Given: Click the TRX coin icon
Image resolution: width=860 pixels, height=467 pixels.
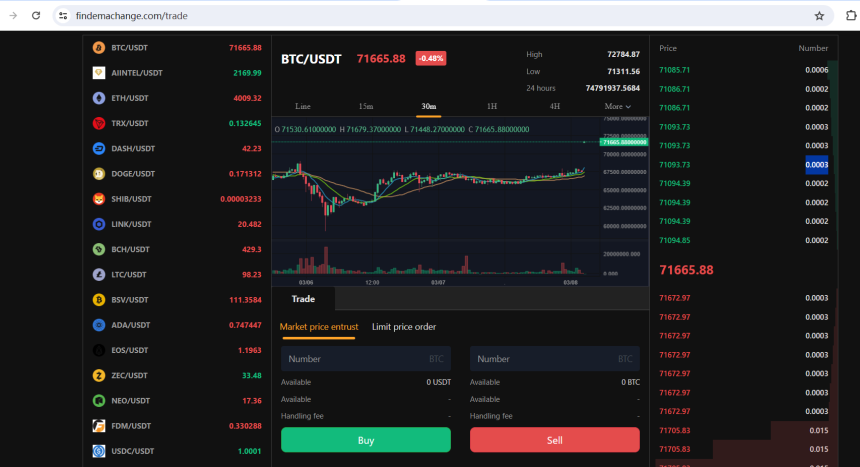Looking at the screenshot, I should [99, 123].
